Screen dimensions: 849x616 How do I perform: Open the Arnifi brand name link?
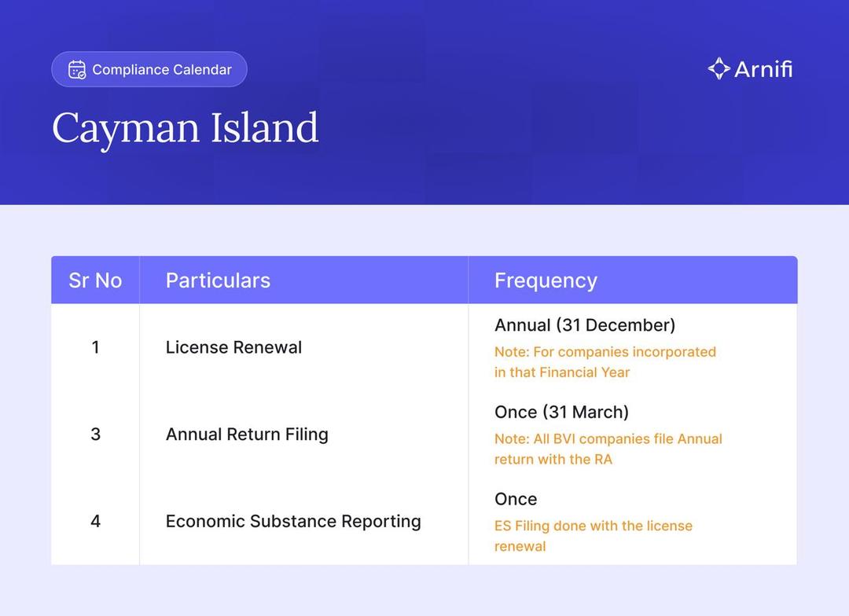(763, 69)
